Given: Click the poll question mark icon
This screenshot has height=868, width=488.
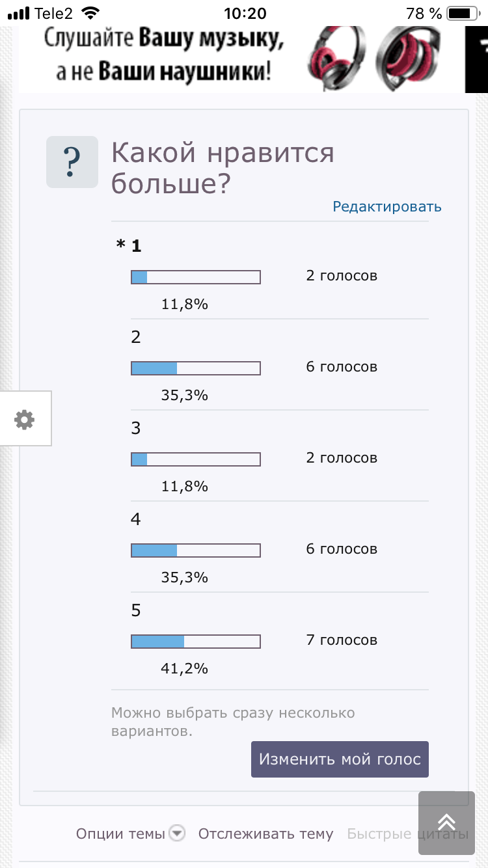Looking at the screenshot, I should click(72, 162).
